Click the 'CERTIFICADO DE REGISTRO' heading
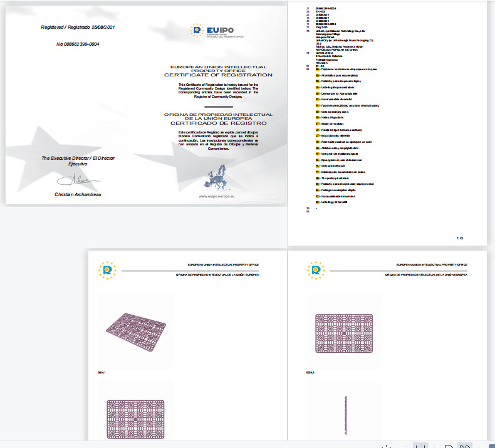 tap(219, 123)
